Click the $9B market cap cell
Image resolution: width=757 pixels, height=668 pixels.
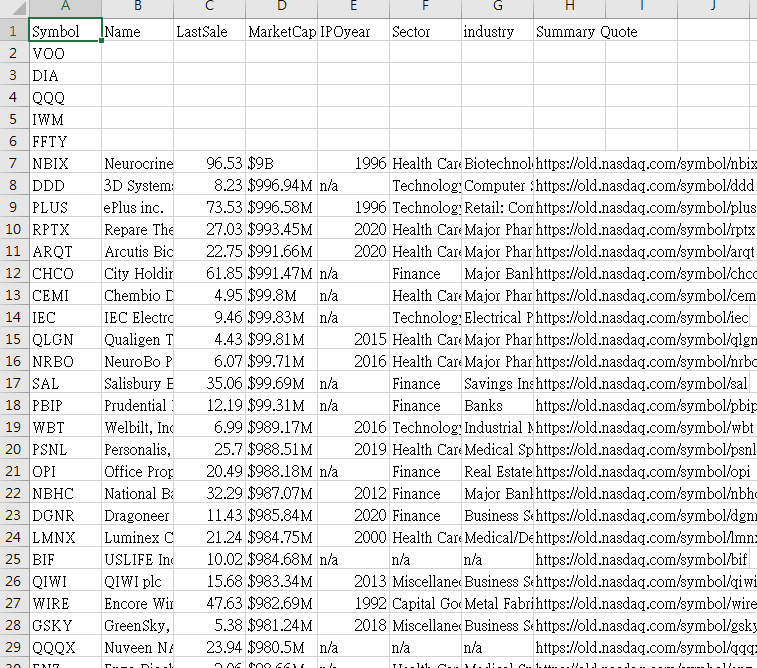[x=281, y=163]
